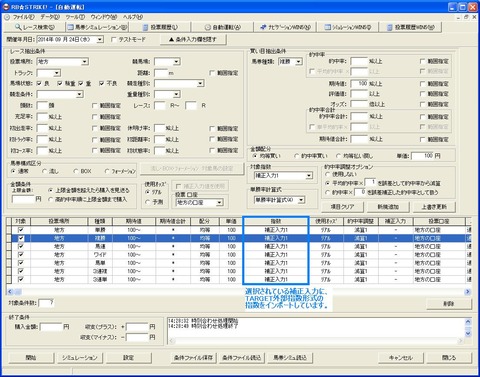Open the 重量種別 dropdown

point(177,94)
